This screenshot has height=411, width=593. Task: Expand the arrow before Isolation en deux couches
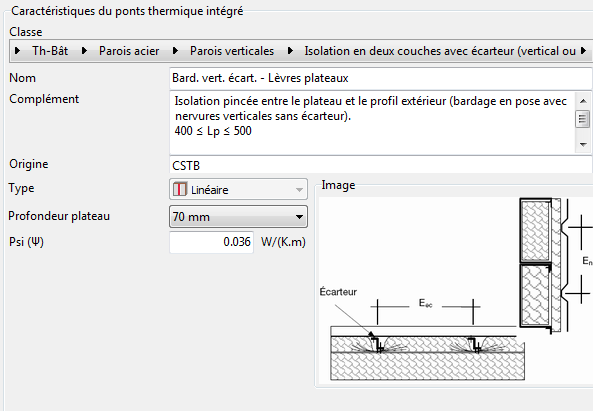pos(290,50)
